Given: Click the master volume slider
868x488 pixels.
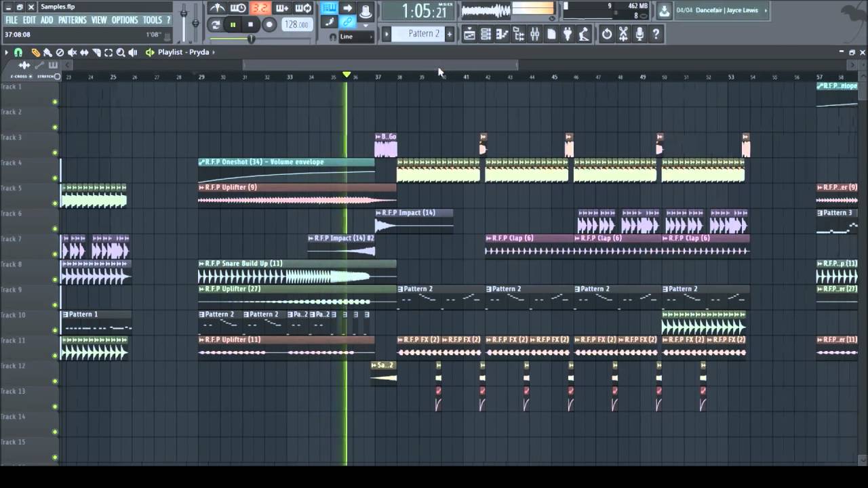Looking at the screenshot, I should point(184,14).
